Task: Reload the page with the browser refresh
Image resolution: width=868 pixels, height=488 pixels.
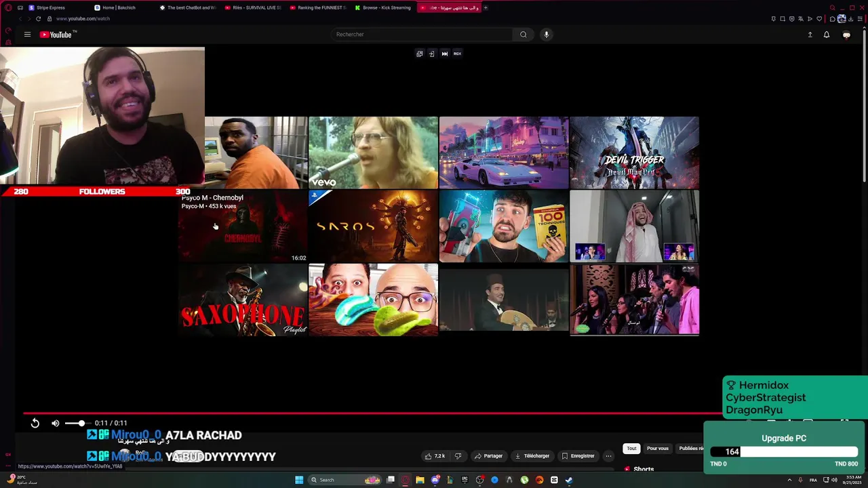Action: pos(38,19)
